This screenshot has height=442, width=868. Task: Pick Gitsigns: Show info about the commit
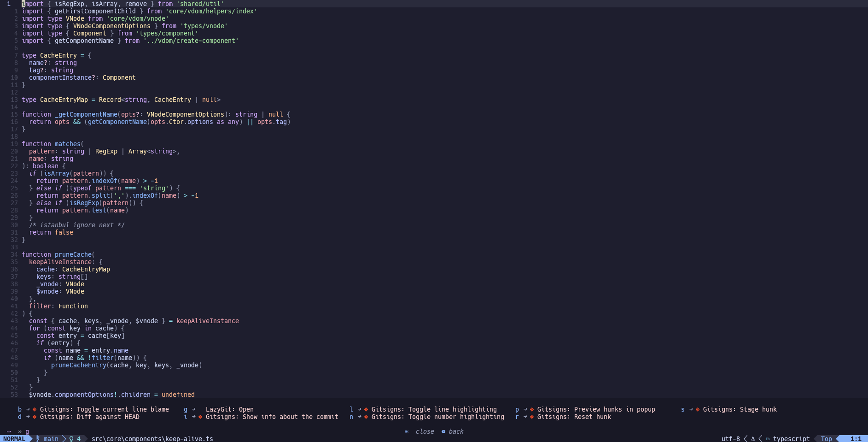(272, 417)
